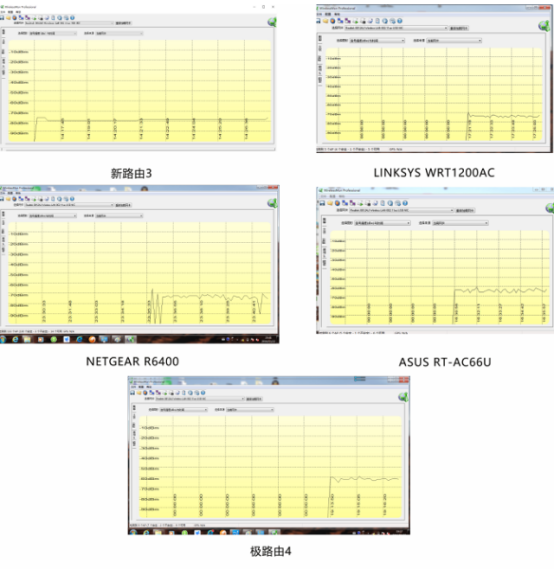Viewport: 554px width, 570px height.
Task: Click the blue network computers icon in the 新路由3 toolbar
Action: [21, 17]
